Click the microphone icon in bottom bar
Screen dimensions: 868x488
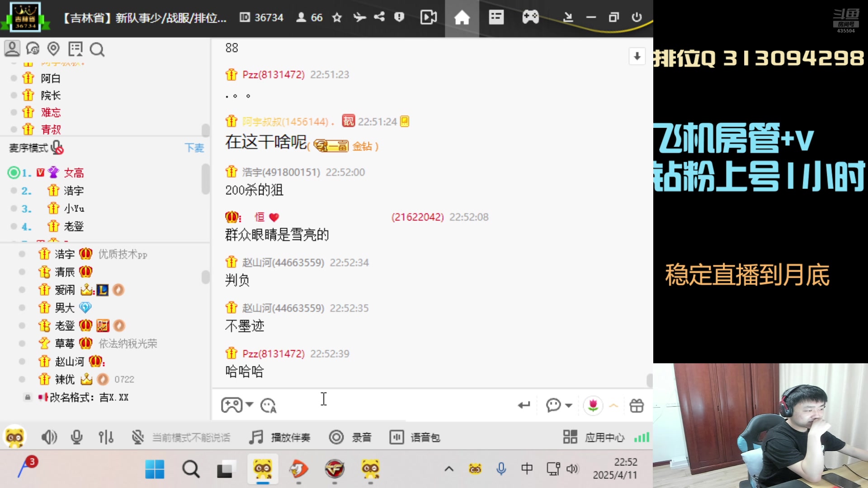click(x=76, y=437)
